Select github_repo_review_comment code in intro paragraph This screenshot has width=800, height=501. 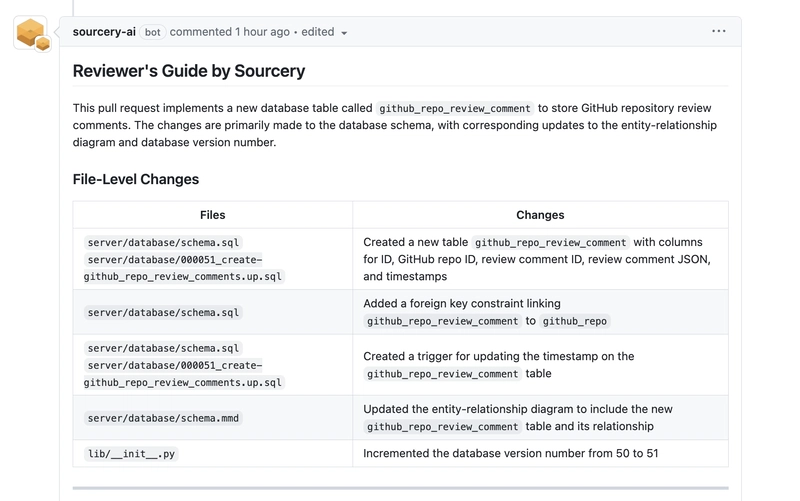pos(455,108)
